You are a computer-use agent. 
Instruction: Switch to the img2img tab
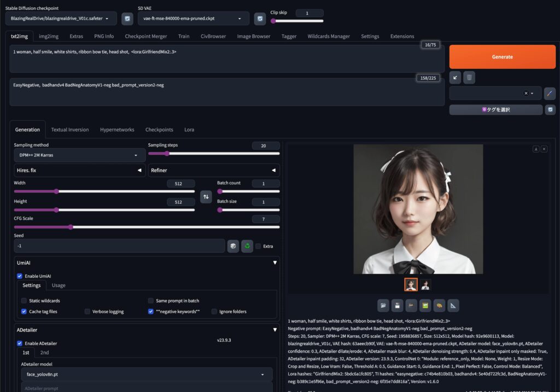click(49, 36)
